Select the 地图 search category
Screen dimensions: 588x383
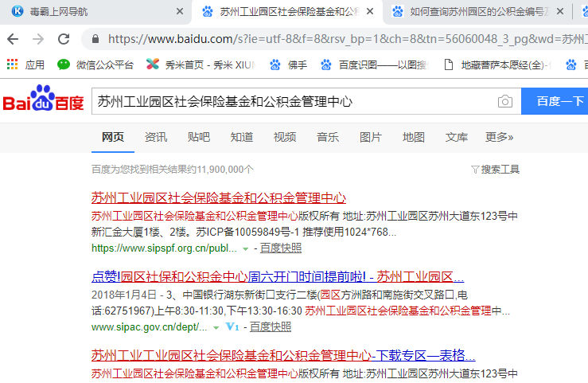(x=414, y=137)
